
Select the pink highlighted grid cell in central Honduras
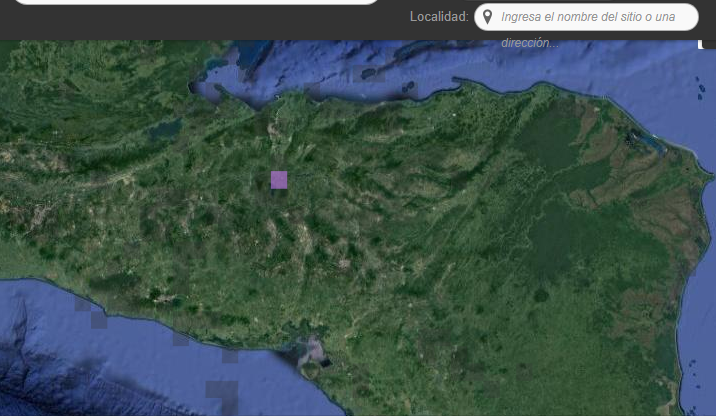coord(279,180)
